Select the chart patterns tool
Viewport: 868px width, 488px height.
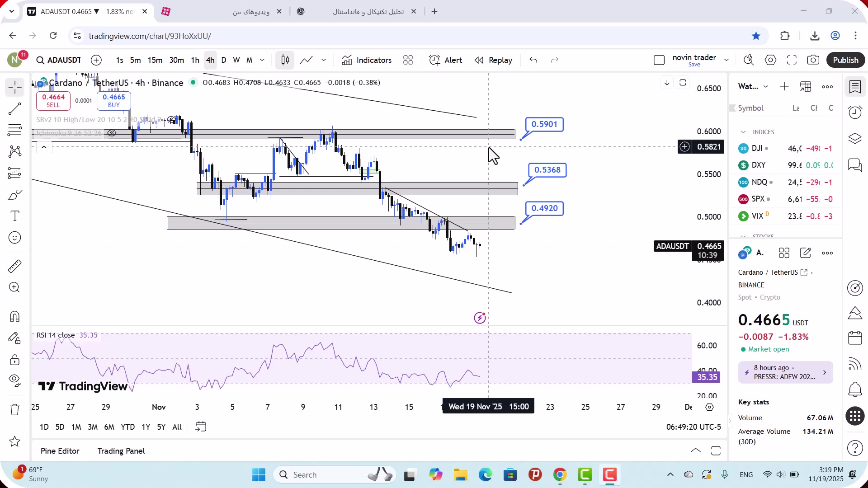pos(14,151)
